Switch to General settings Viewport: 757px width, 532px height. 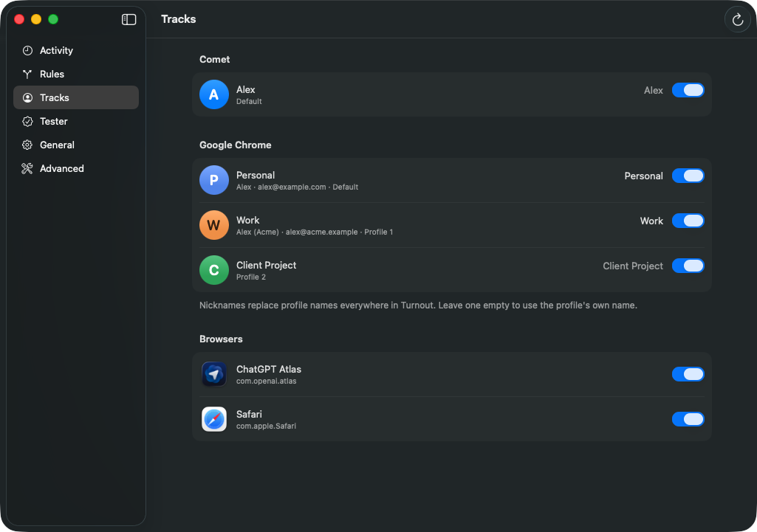click(x=76, y=145)
